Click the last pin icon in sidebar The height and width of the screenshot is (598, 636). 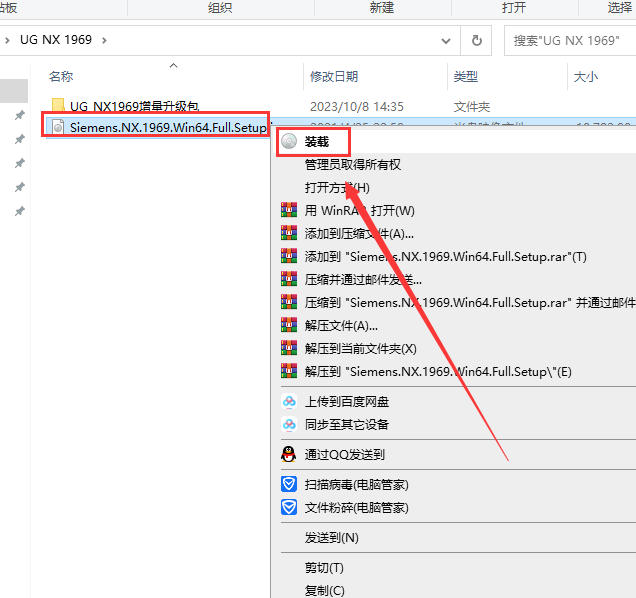click(x=19, y=211)
